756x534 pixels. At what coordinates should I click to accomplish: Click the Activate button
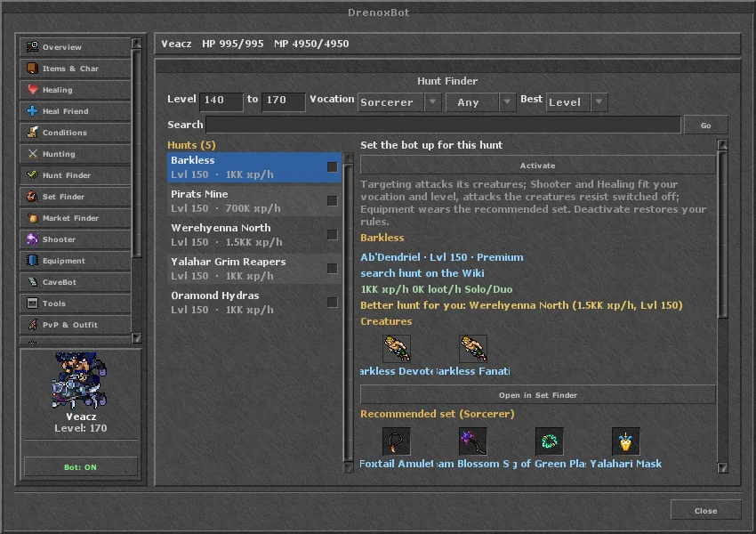coord(537,165)
